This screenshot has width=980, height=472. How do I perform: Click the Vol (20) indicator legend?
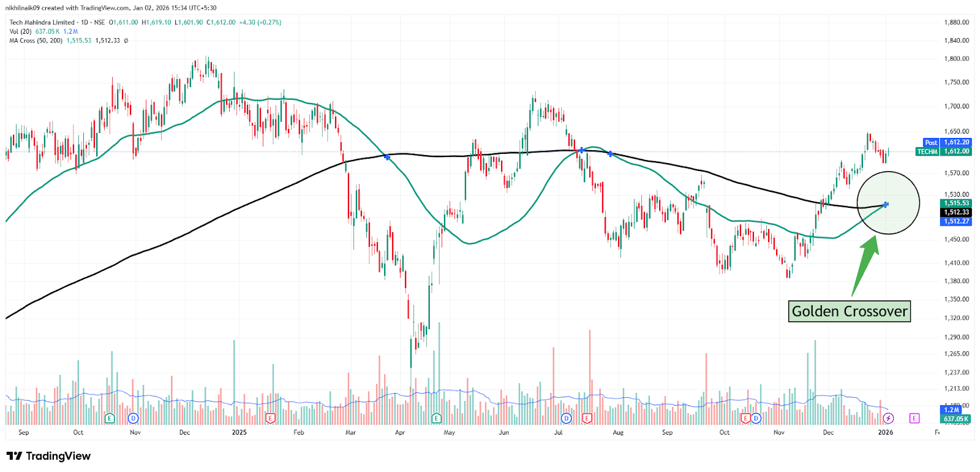point(21,31)
